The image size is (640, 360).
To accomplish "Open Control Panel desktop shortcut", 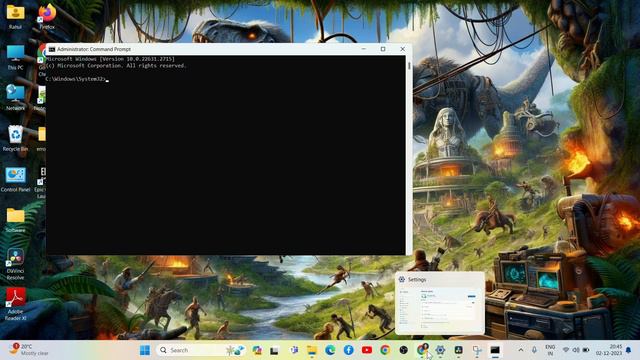I will pos(15,180).
